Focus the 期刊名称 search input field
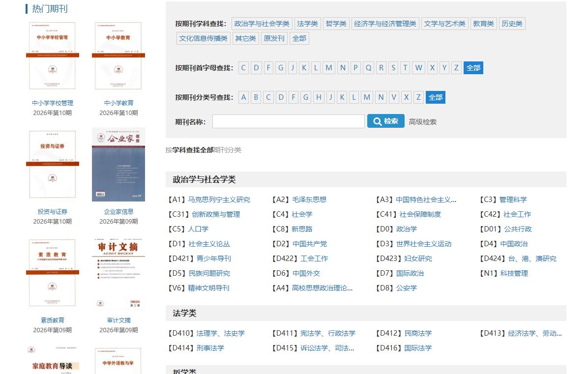Screen dimensions: 588x374 [x=289, y=121]
